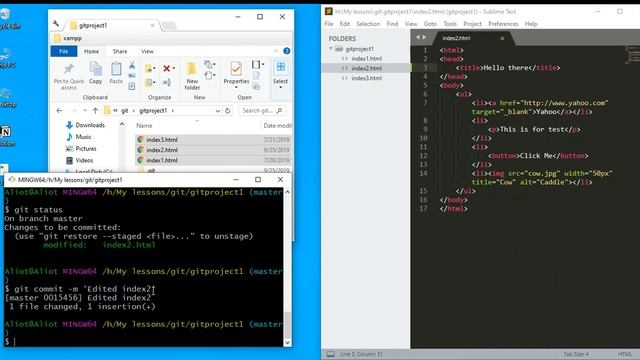Click the previous tab arrow in Sublime
The height and width of the screenshot is (360, 640).
click(418, 37)
